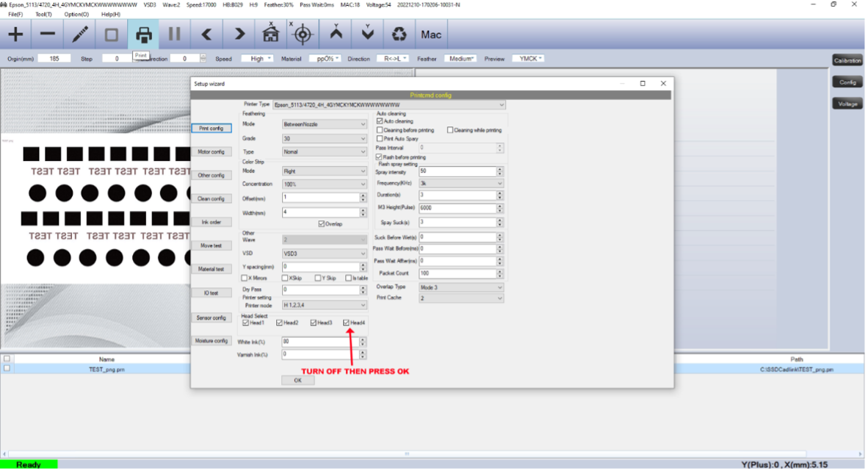Select the pencil edit toolbar icon
This screenshot has width=868, height=471.
(80, 35)
